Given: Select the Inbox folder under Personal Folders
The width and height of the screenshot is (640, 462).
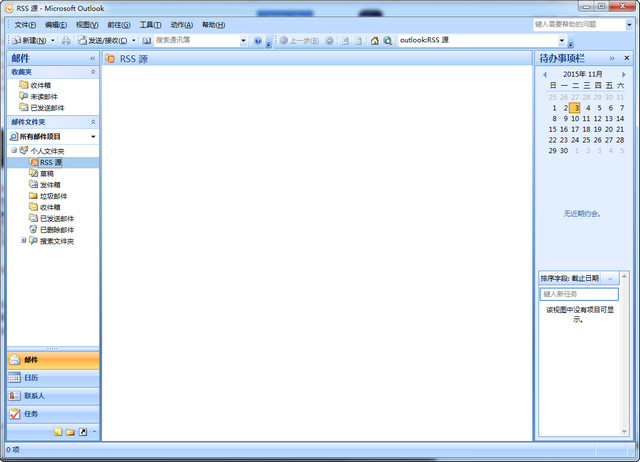Looking at the screenshot, I should [50, 207].
